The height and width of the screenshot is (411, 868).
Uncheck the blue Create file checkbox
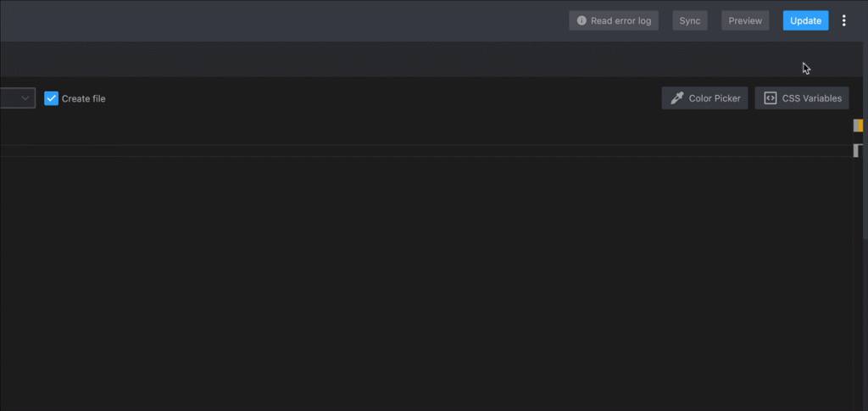51,98
